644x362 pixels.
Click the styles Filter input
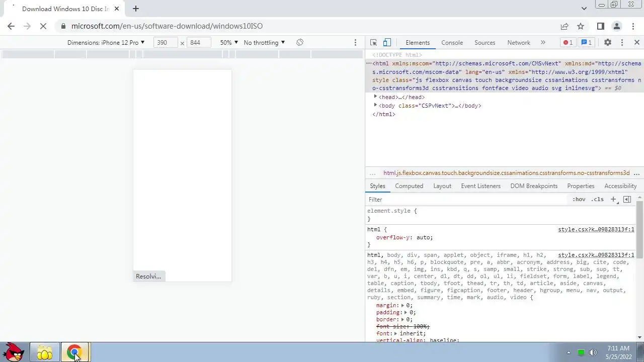pos(467,200)
